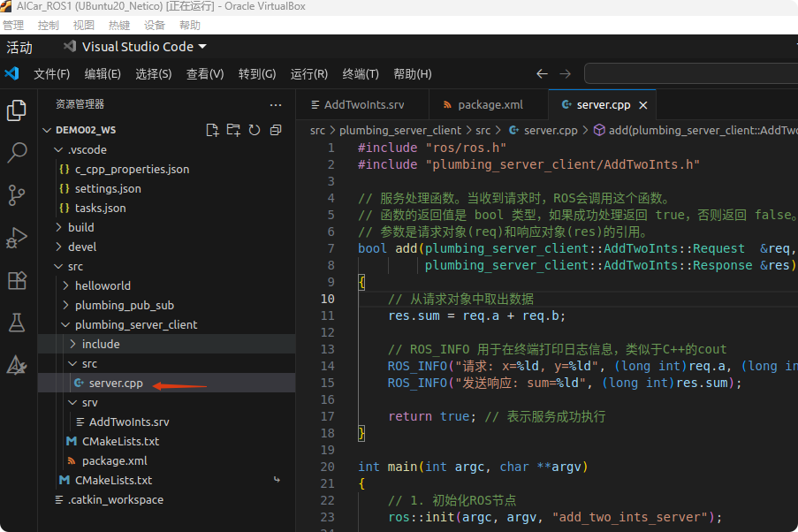Open the Source Control view icon
This screenshot has height=532, width=798.
click(17, 195)
